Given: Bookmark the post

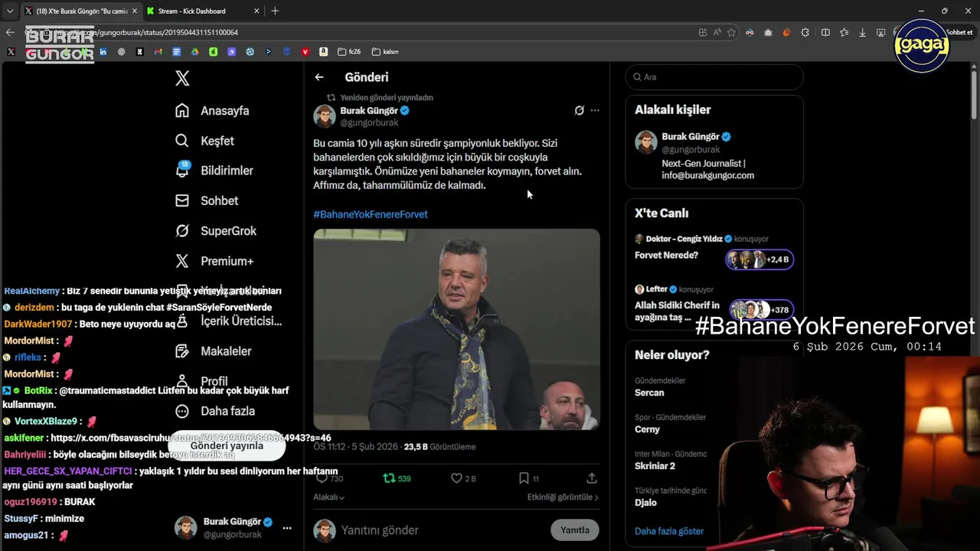Looking at the screenshot, I should pyautogui.click(x=528, y=478).
